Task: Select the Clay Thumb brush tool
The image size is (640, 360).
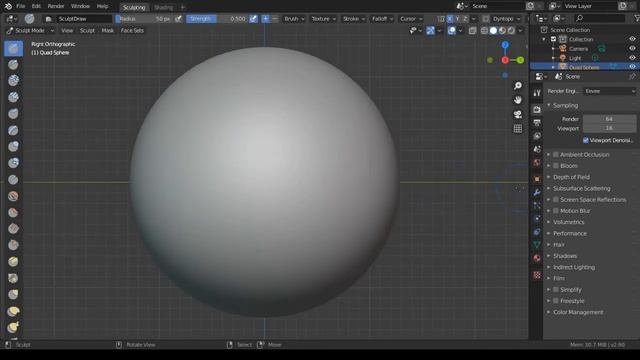Action: click(x=13, y=113)
